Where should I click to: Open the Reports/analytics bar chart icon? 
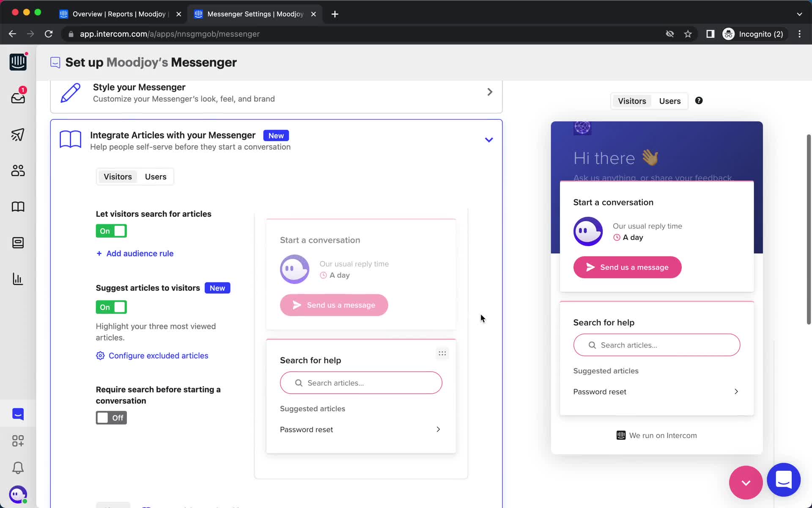17,279
